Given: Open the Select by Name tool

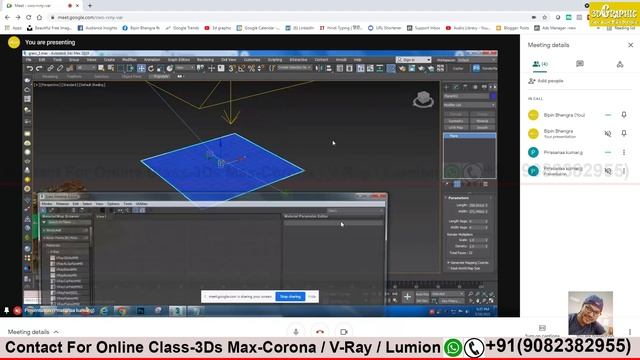Looking at the screenshot, I should tap(111, 69).
